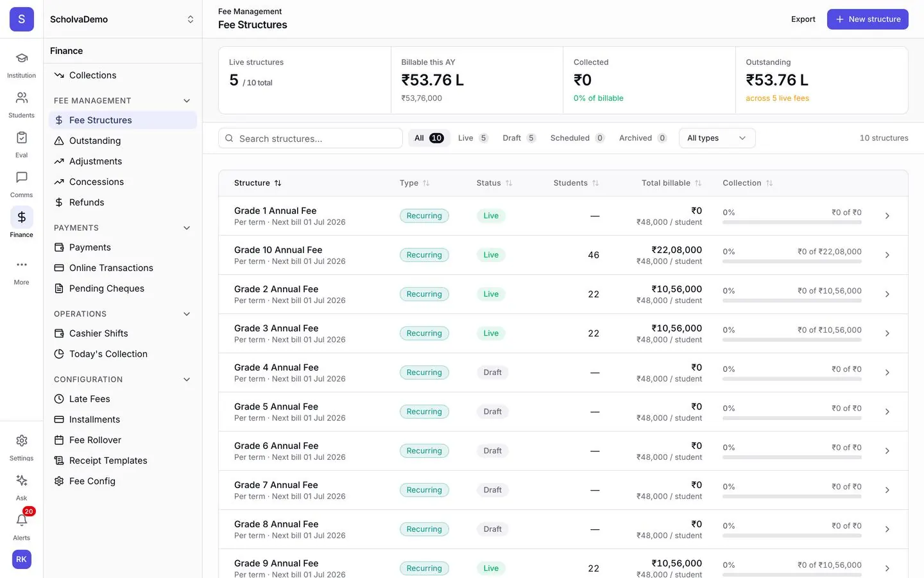Sort table by Total billable column
This screenshot has height=578, width=924.
pyautogui.click(x=671, y=183)
